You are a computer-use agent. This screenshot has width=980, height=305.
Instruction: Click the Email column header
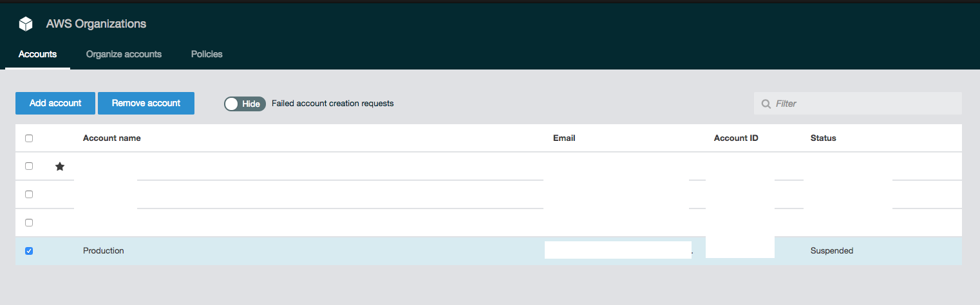(564, 138)
